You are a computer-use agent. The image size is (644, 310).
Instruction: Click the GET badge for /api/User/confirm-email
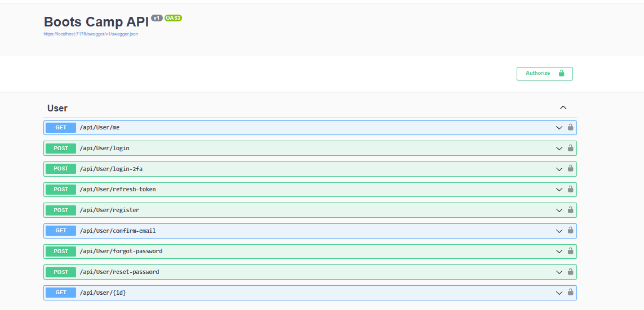coord(61,231)
